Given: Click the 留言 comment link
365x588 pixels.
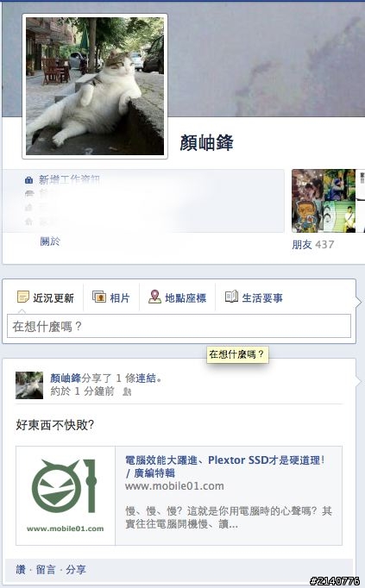Looking at the screenshot, I should tap(46, 570).
